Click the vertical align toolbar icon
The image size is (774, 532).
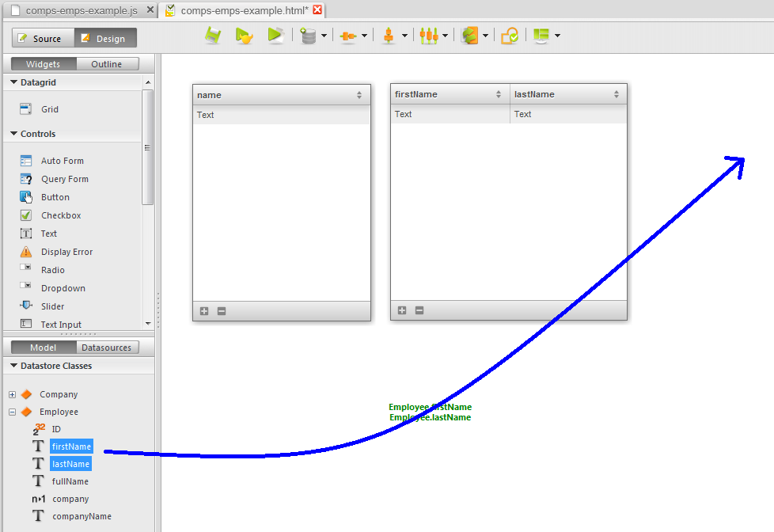[x=388, y=36]
